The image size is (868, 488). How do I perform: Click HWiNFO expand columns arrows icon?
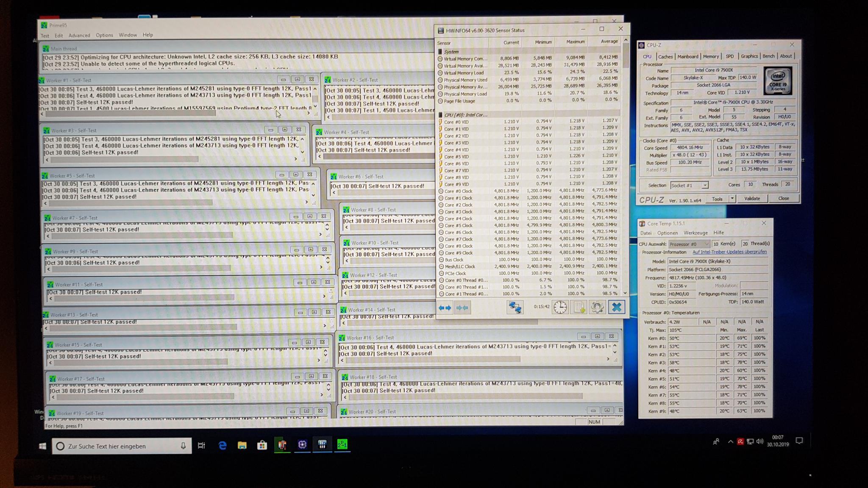click(x=445, y=308)
